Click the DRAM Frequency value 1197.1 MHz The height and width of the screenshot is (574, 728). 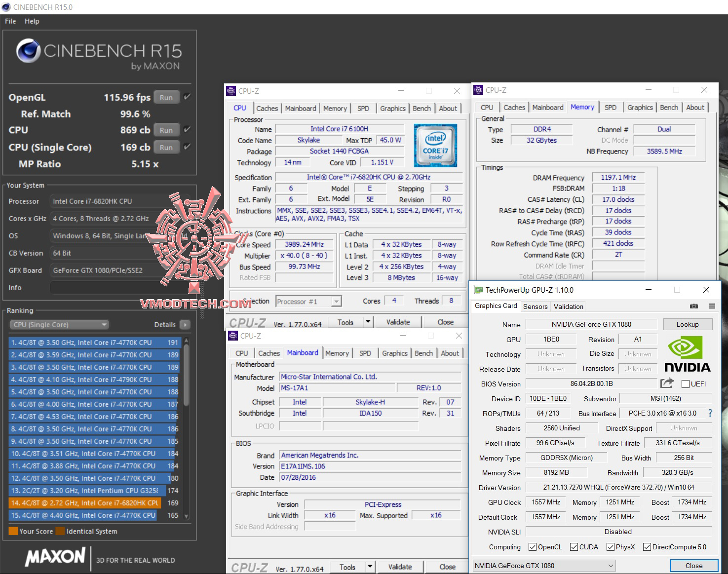point(618,177)
